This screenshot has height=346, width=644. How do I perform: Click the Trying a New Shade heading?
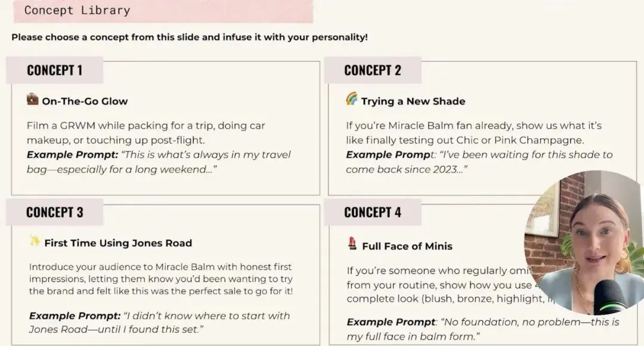[413, 101]
